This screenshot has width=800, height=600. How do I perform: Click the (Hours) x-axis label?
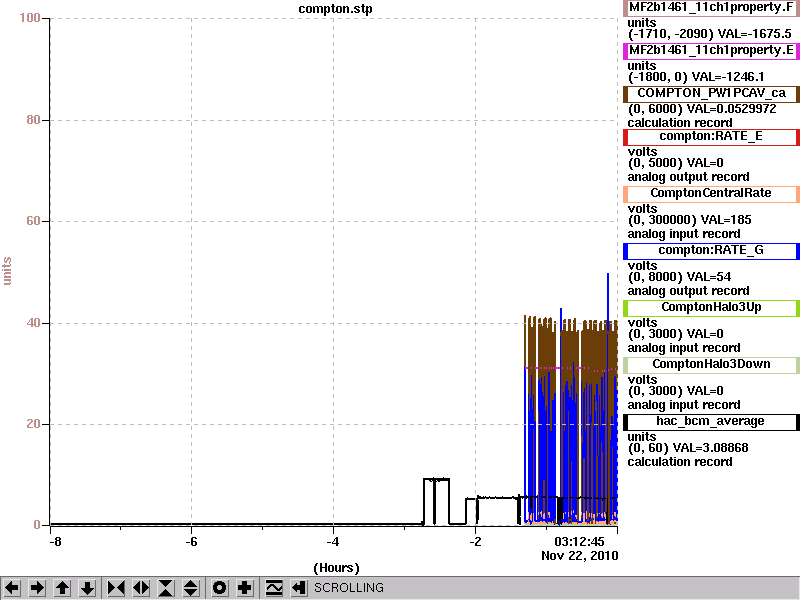336,568
